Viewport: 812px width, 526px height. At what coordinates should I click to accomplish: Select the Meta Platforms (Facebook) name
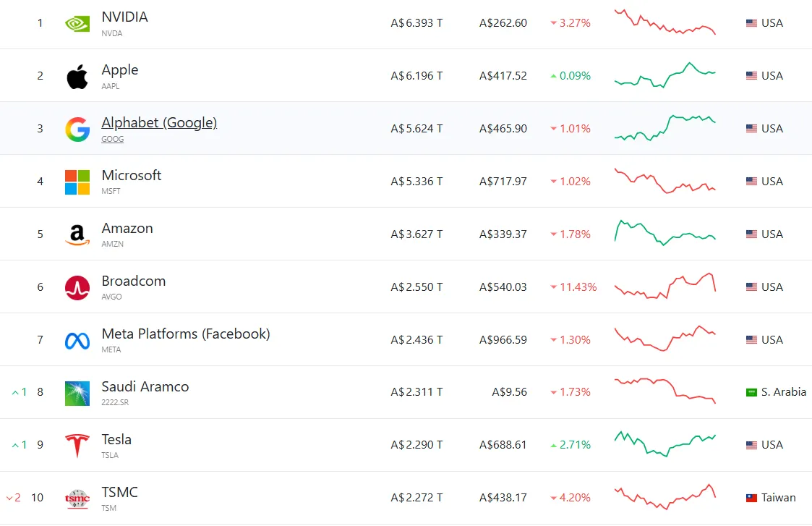(x=186, y=334)
